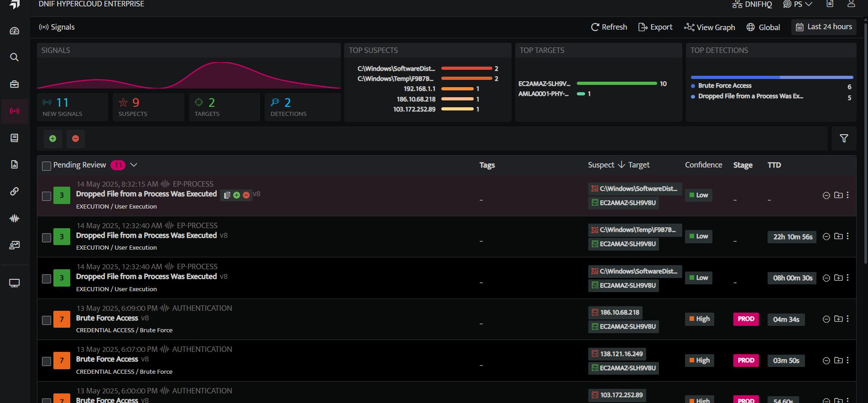Screen dimensions: 868x403
Task: Open the dashboard gauge icon in sidebar
Action: [15, 31]
